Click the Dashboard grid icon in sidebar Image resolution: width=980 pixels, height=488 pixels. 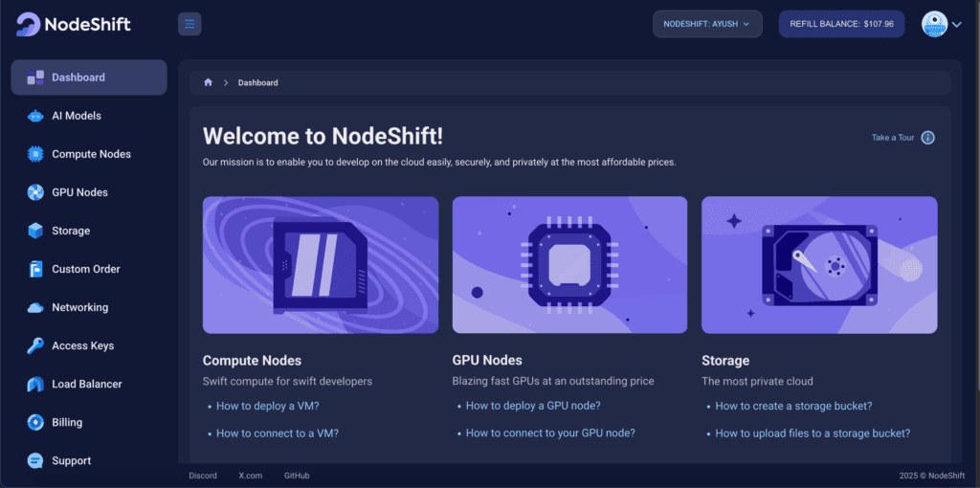tap(35, 78)
